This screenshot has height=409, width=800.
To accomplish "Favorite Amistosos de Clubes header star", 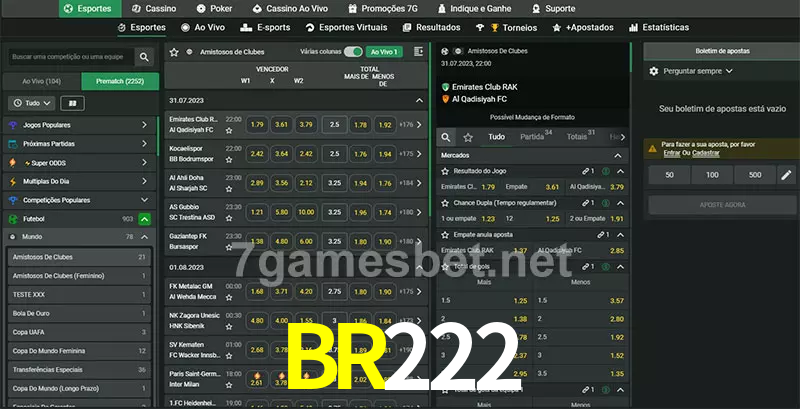I will (x=174, y=52).
